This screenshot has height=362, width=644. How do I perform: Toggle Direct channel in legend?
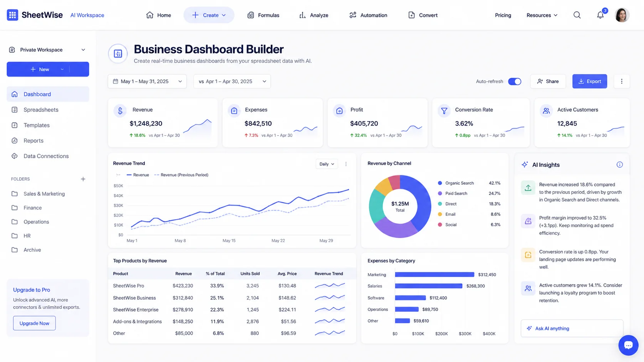[x=447, y=204]
